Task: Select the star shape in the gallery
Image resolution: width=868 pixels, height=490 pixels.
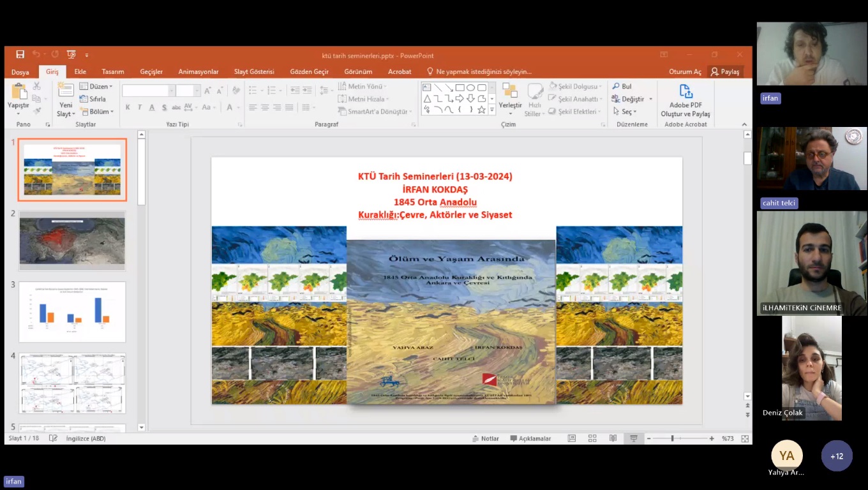Action: click(x=481, y=110)
